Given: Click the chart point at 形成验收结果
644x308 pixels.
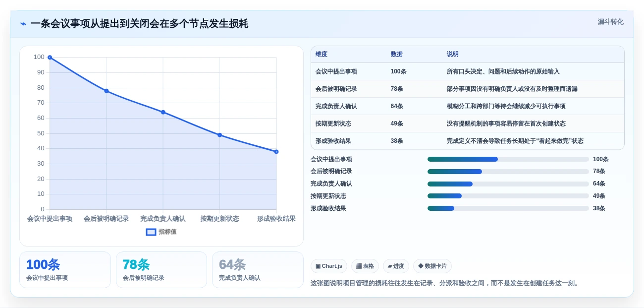Looking at the screenshot, I should tap(276, 152).
